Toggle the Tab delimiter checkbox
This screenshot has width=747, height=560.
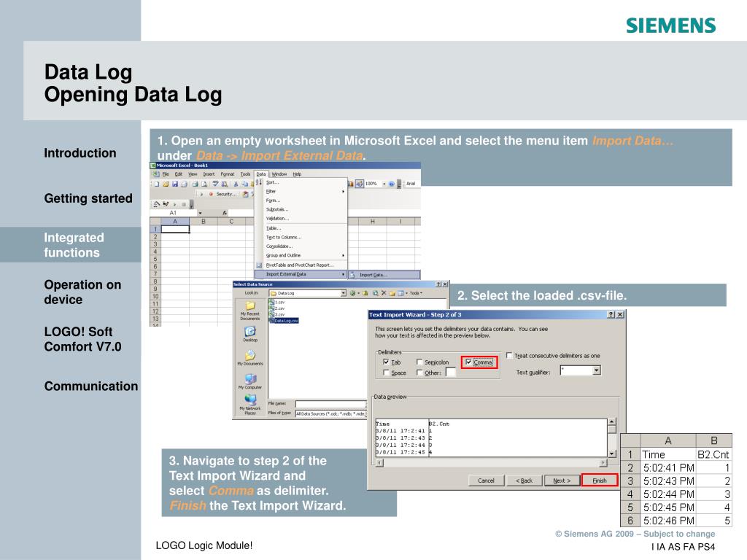click(x=386, y=362)
